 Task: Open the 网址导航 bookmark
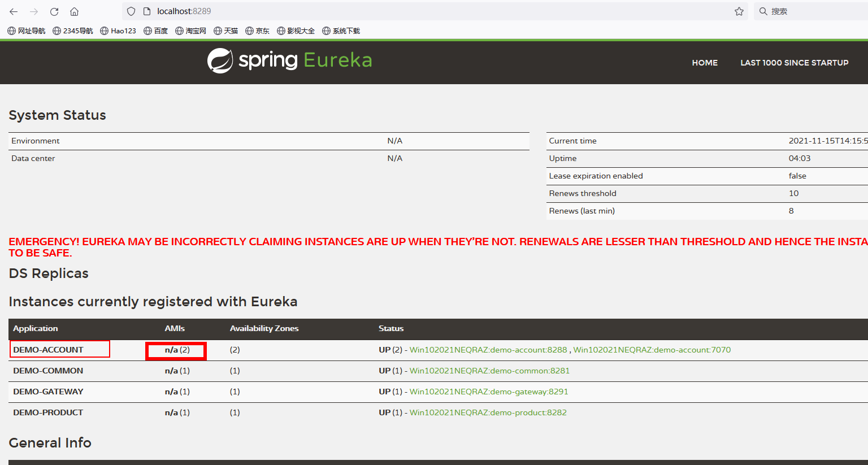click(26, 31)
